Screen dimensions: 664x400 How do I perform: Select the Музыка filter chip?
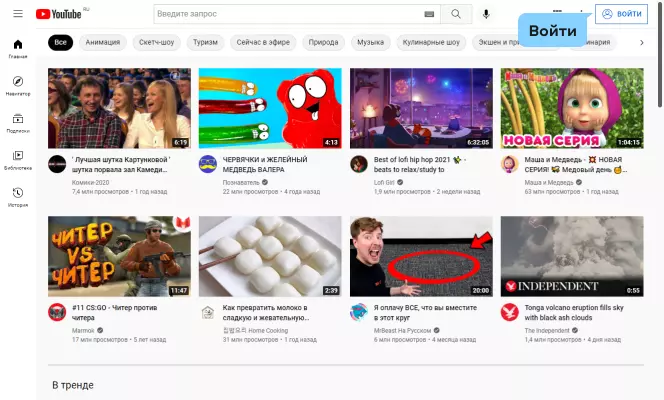(x=371, y=42)
